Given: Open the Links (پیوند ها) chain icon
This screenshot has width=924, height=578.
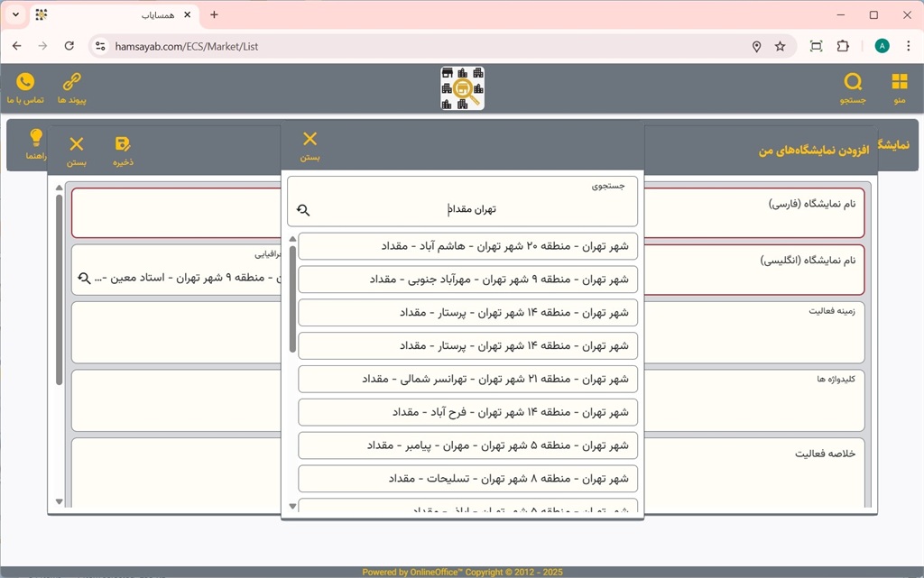Looking at the screenshot, I should (x=71, y=83).
